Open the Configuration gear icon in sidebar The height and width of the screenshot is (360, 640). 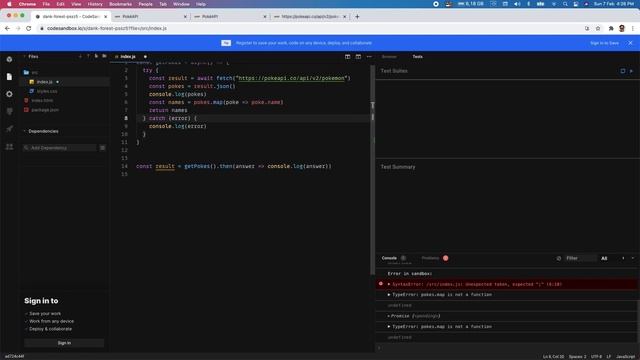9,94
